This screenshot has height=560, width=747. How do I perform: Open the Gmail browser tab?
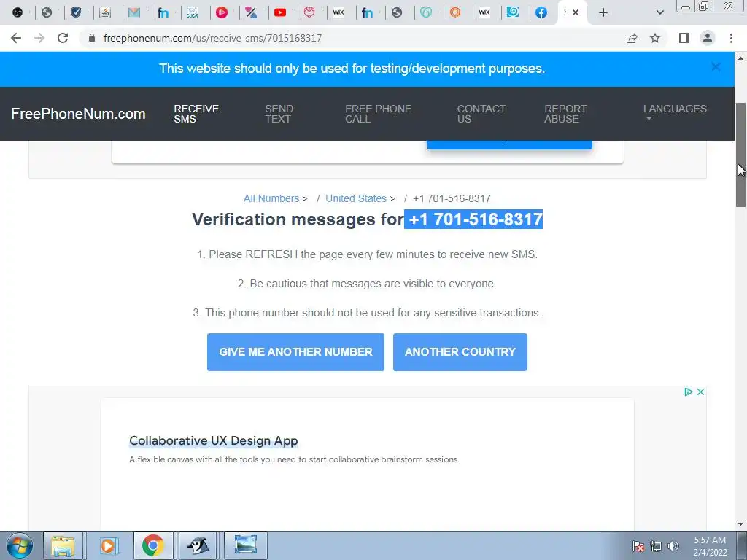[134, 12]
